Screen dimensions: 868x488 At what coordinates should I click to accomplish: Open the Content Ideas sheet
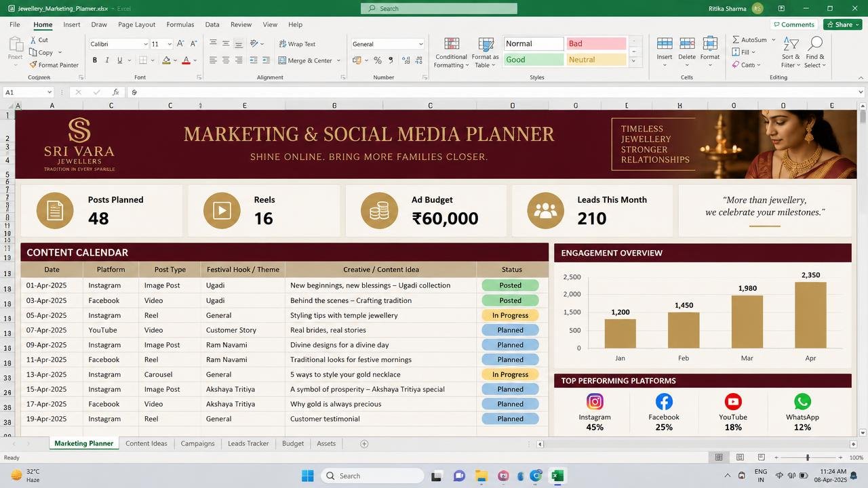tap(146, 443)
